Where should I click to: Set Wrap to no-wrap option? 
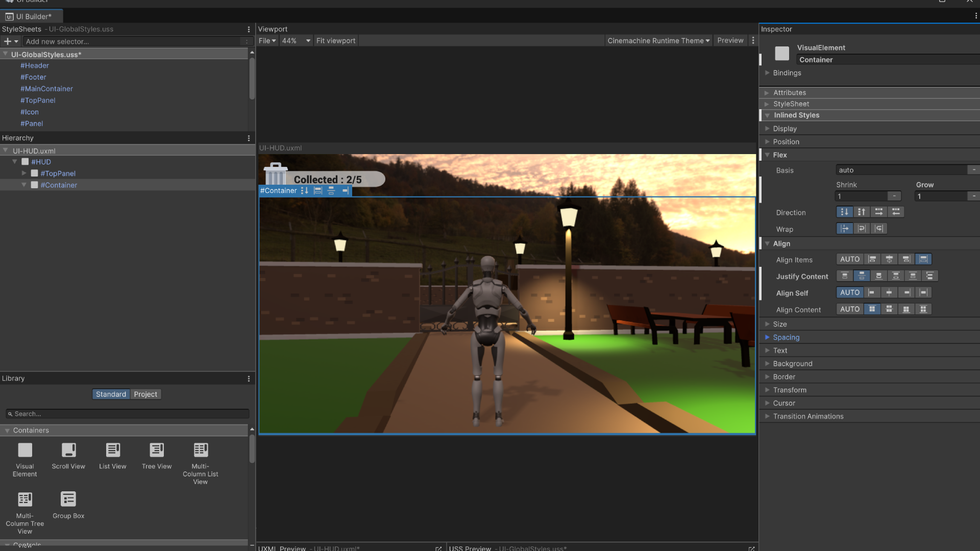pos(845,229)
